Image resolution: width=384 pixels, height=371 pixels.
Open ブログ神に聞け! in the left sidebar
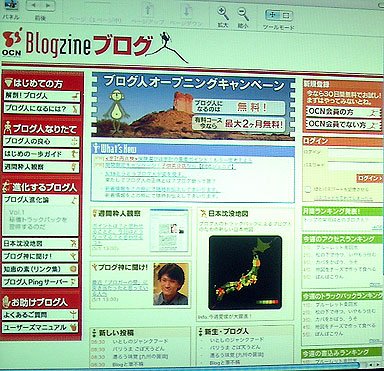click(40, 256)
